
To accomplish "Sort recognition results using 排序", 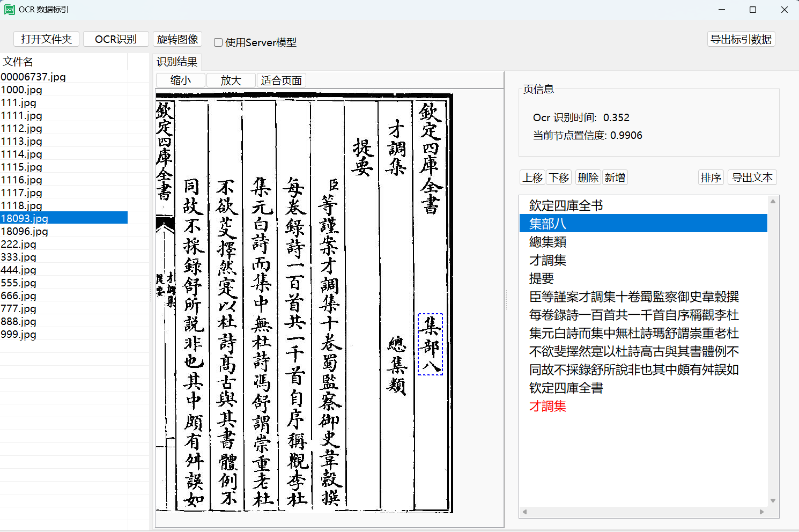I will pyautogui.click(x=711, y=177).
